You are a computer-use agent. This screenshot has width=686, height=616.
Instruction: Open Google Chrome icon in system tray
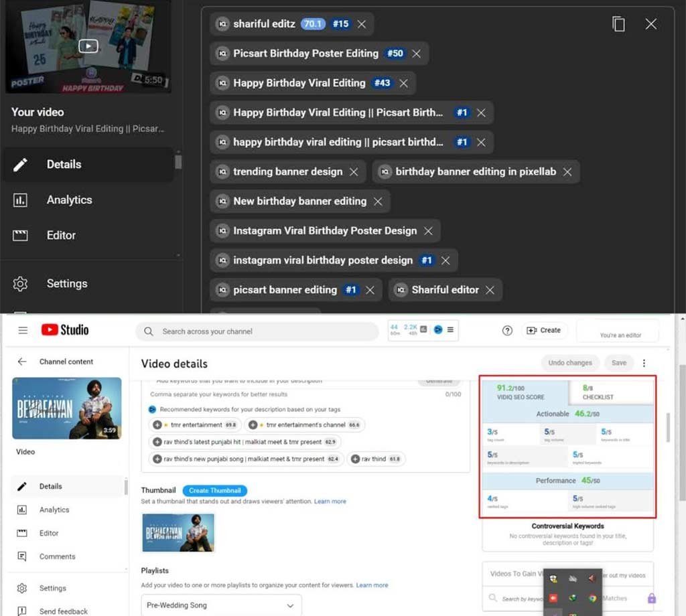pos(592,598)
